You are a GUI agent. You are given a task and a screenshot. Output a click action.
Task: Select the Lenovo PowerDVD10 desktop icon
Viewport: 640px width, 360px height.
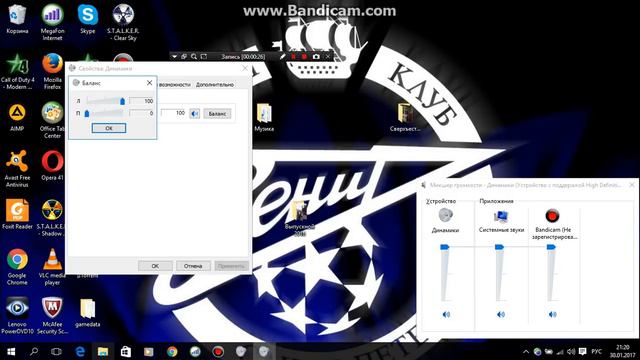point(17,316)
